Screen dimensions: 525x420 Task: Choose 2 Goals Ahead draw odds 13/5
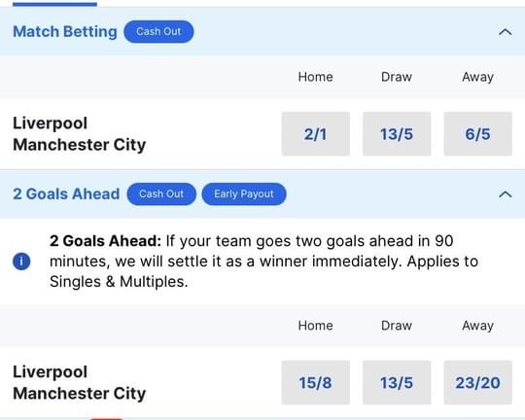coord(397,382)
